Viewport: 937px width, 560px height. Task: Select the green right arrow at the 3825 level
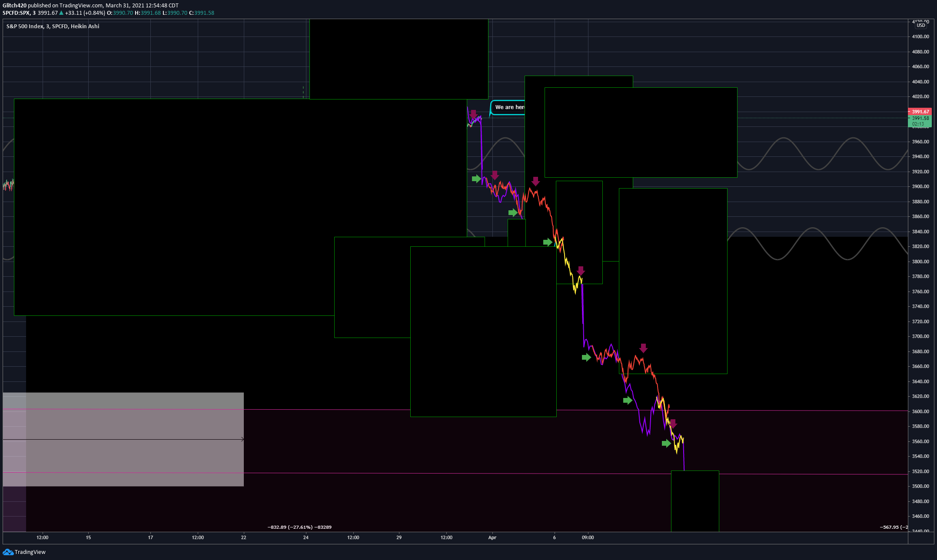pos(548,242)
